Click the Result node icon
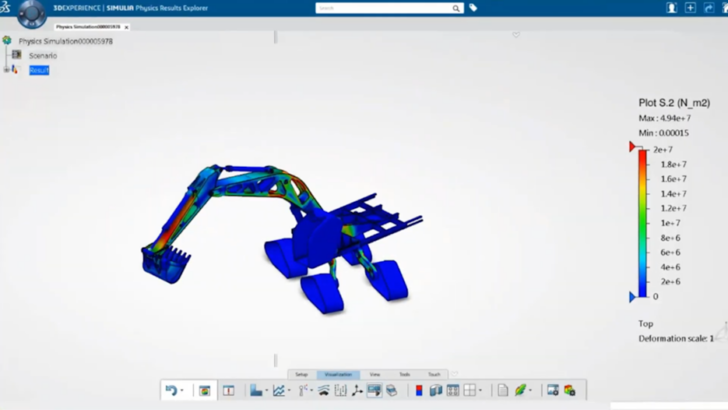728x410 pixels. (15, 70)
